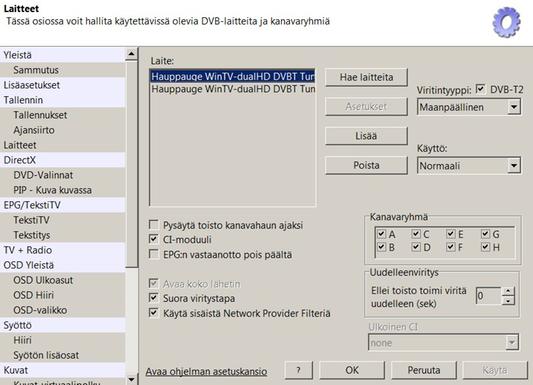Uncheck channel group F
This screenshot has width=533, height=385.
tap(451, 247)
